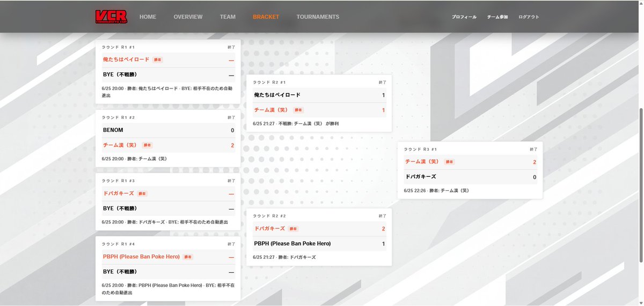The image size is (644, 306).
Task: Select ドバガキーズ in round R1 #3
Action: [x=118, y=193]
